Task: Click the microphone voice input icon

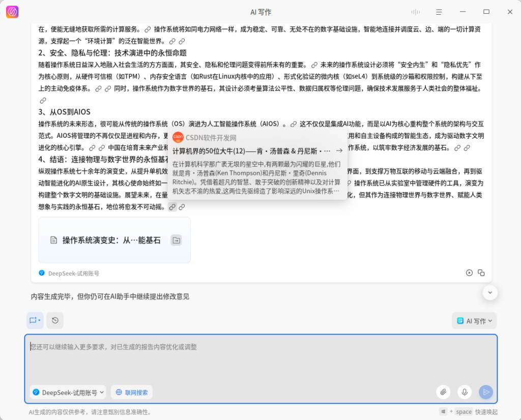Action: [464, 392]
